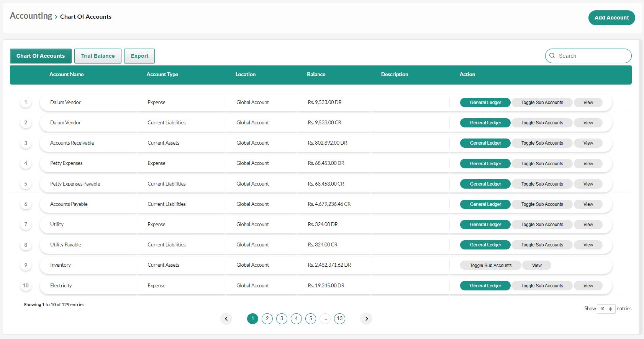Go to page 13
This screenshot has width=644, height=339.
pyautogui.click(x=340, y=319)
